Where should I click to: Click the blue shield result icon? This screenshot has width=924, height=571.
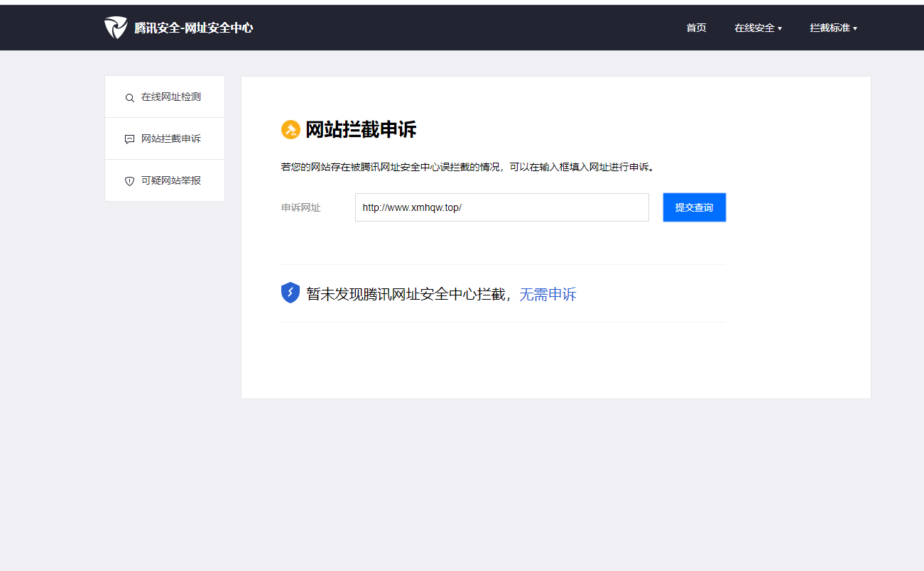tap(290, 293)
